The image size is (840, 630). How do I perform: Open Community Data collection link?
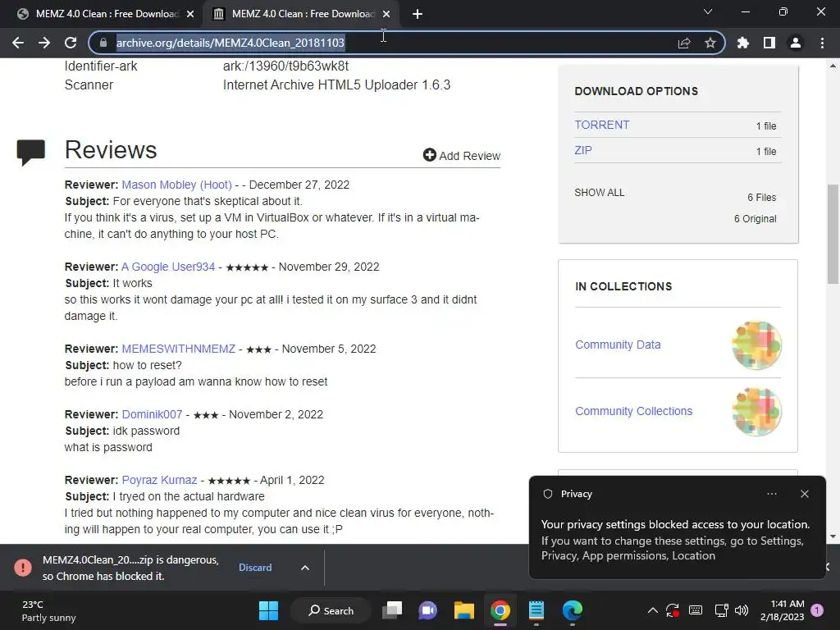click(x=618, y=345)
